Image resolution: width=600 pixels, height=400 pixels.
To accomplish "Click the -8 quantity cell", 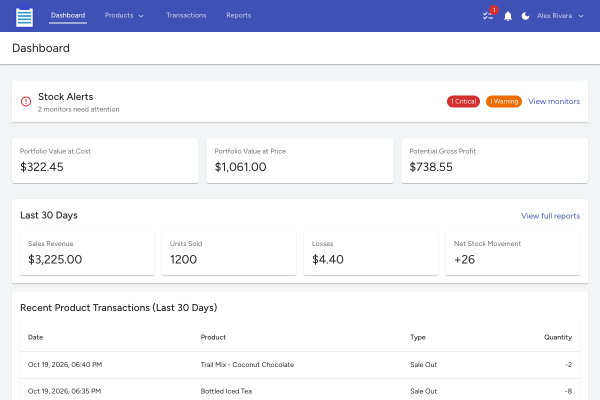I will click(x=568, y=391).
